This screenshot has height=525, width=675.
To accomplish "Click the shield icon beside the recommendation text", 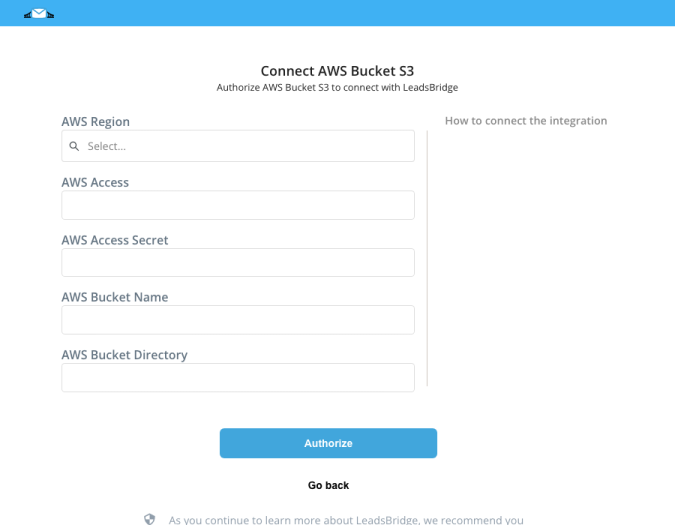I will [x=149, y=519].
